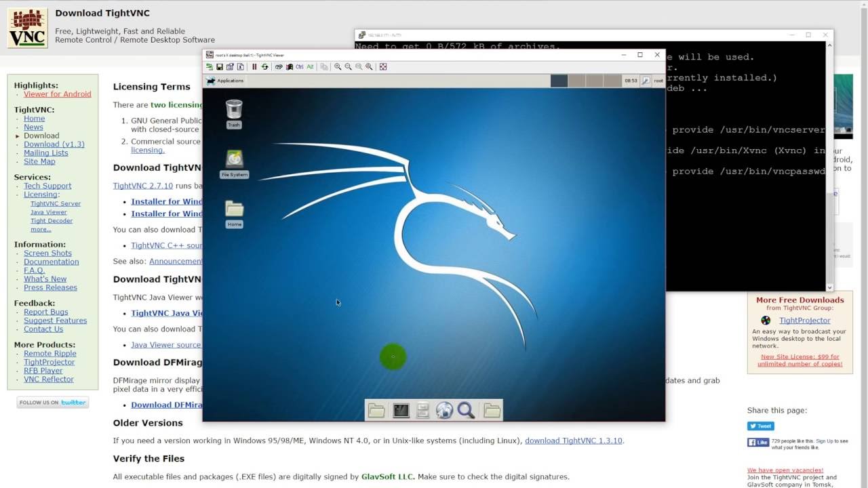Open the Mailing Lists sidebar link

[x=46, y=153]
